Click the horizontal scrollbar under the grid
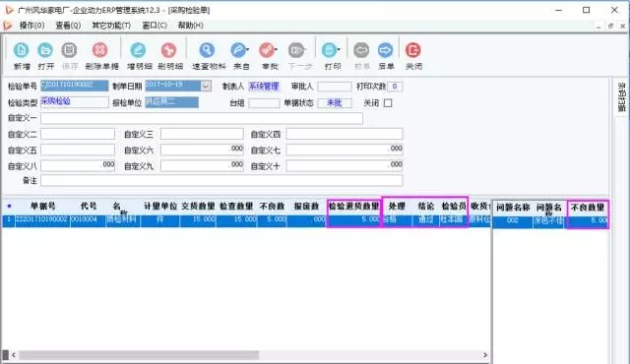This screenshot has height=364, width=630. (x=139, y=355)
